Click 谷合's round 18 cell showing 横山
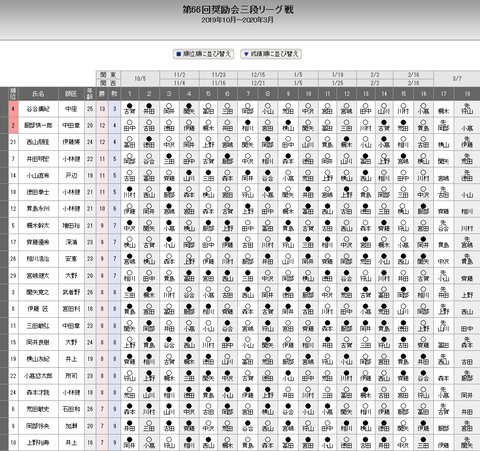Screen dimensions: 480x451 click(x=467, y=109)
